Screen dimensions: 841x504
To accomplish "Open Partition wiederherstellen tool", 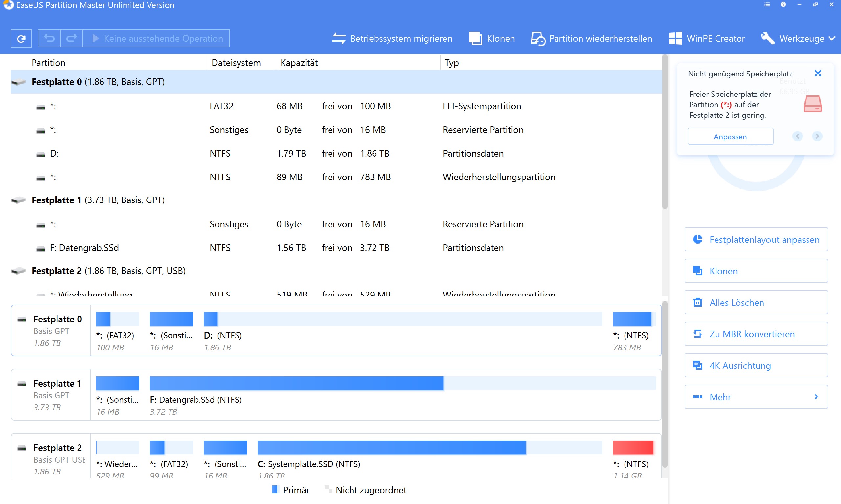I will (591, 38).
